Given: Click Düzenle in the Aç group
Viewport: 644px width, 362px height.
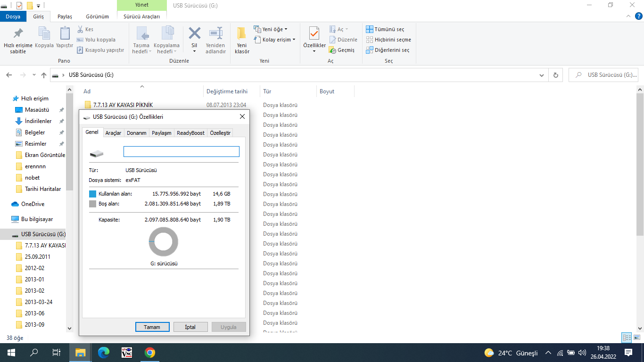Looking at the screenshot, I should pos(343,40).
